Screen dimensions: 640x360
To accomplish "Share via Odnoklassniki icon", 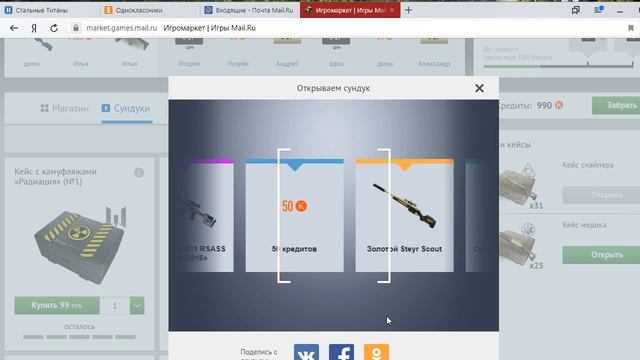I will 376,352.
